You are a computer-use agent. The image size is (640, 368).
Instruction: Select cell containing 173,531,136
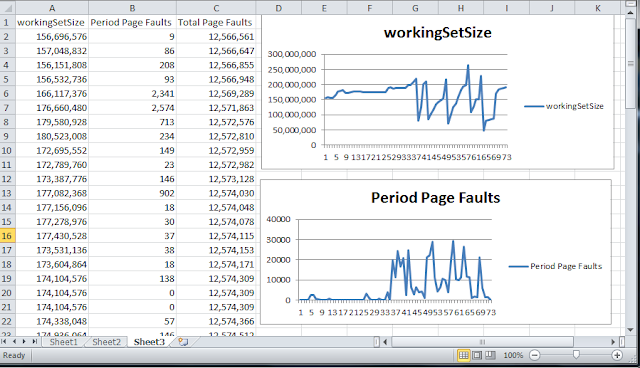52,250
